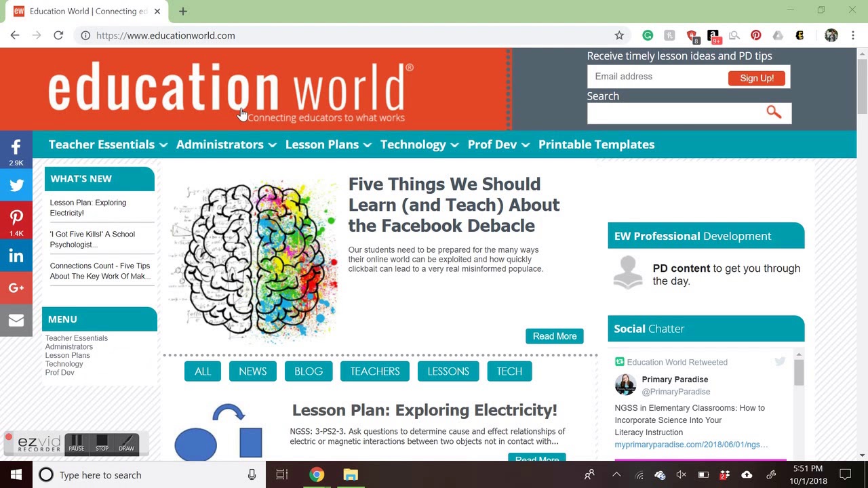Click Windows taskbar search box
Screen dimensions: 868x488
coord(149,474)
